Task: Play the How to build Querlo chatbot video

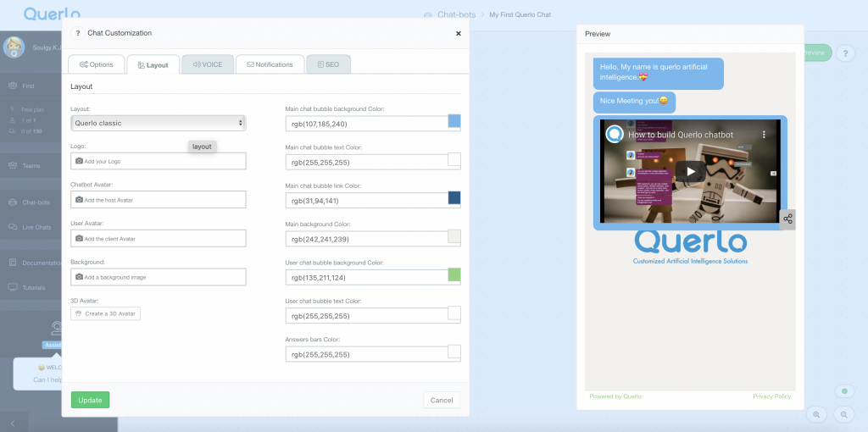Action: (x=690, y=171)
